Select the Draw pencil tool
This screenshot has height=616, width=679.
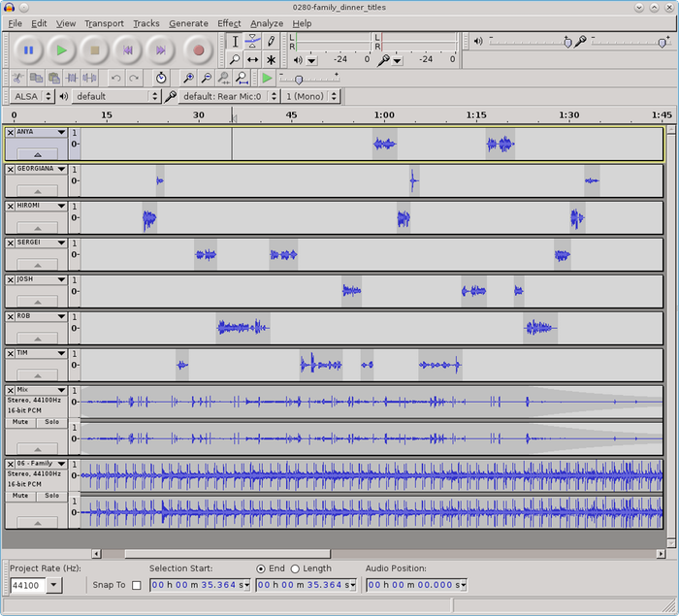pos(271,41)
